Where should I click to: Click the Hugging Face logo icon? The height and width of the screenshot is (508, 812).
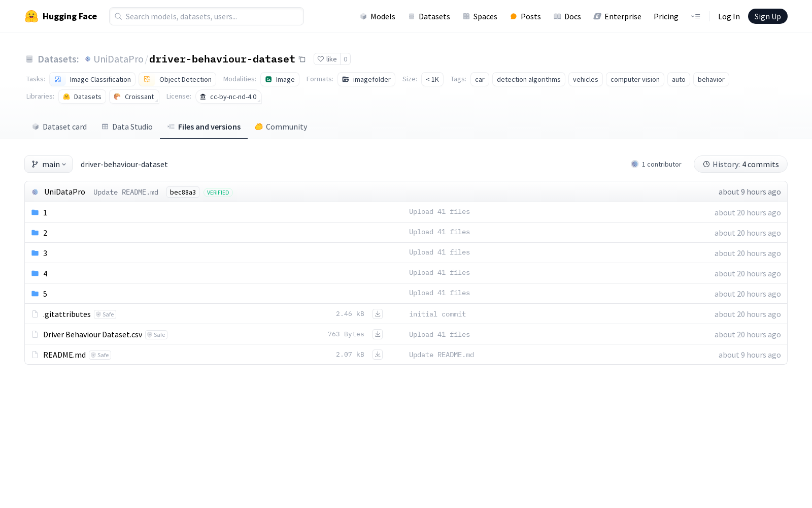[x=31, y=16]
